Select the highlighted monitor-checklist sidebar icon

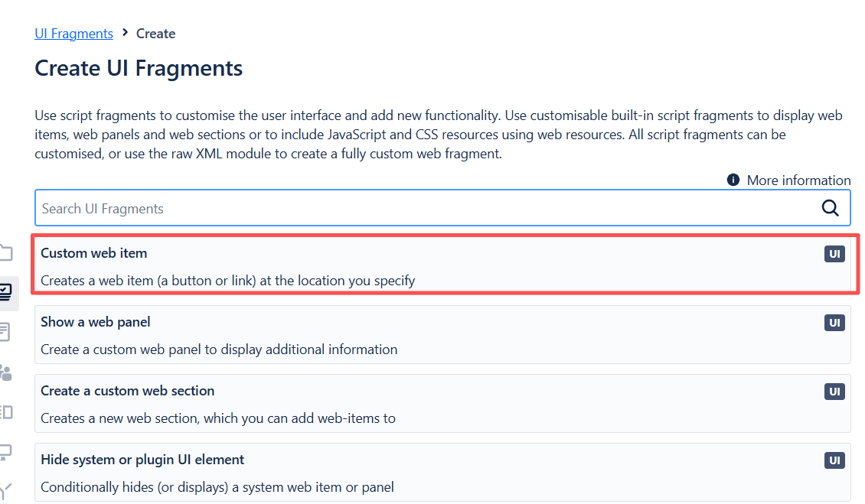[6, 292]
